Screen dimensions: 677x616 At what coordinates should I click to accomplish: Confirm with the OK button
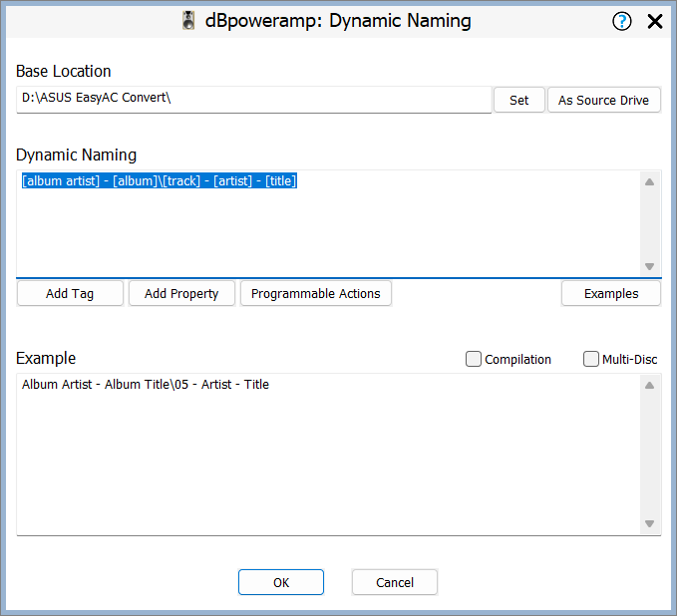[x=281, y=582]
